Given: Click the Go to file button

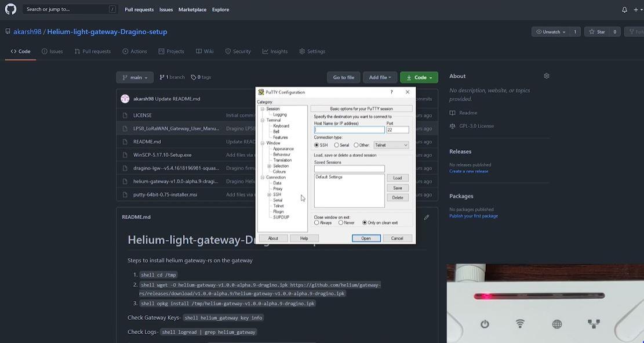Looking at the screenshot, I should [x=343, y=77].
